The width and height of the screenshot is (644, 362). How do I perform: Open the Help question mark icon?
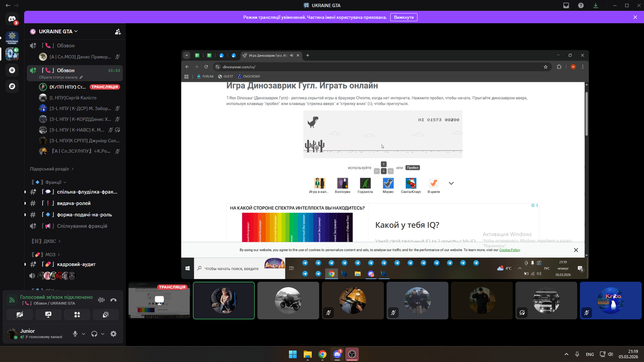pyautogui.click(x=581, y=5)
